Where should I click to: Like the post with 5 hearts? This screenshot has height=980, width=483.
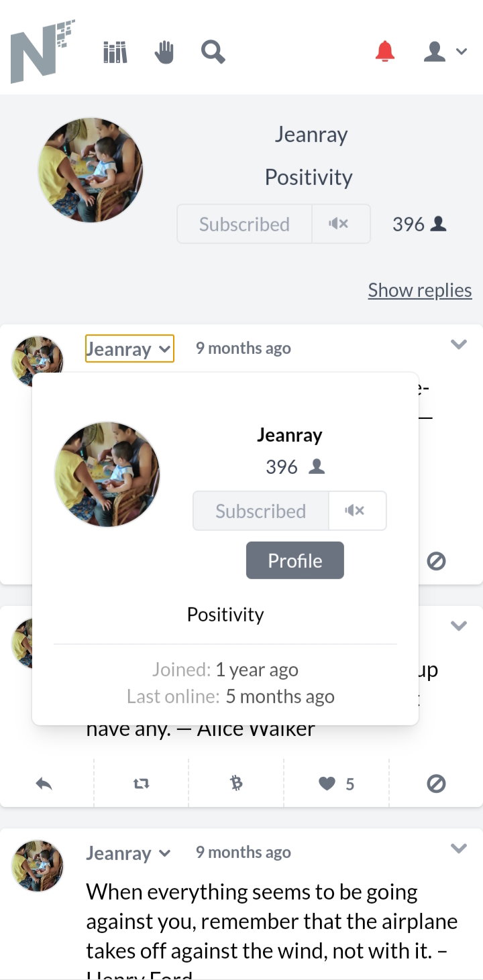pyautogui.click(x=337, y=784)
